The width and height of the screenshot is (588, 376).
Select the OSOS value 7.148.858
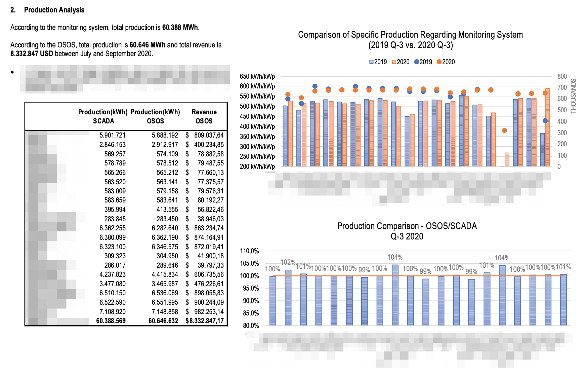[x=165, y=312]
